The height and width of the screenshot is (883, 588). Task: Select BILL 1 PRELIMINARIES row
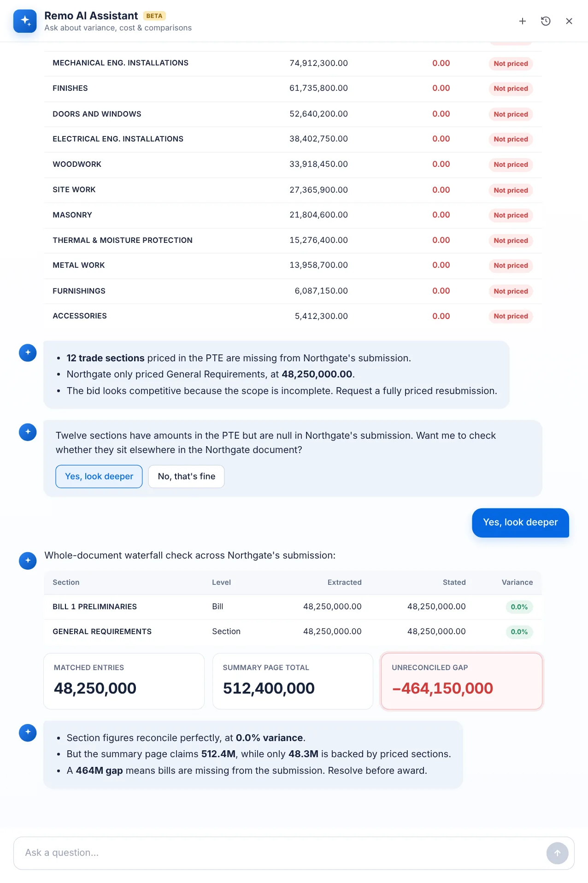[293, 607]
